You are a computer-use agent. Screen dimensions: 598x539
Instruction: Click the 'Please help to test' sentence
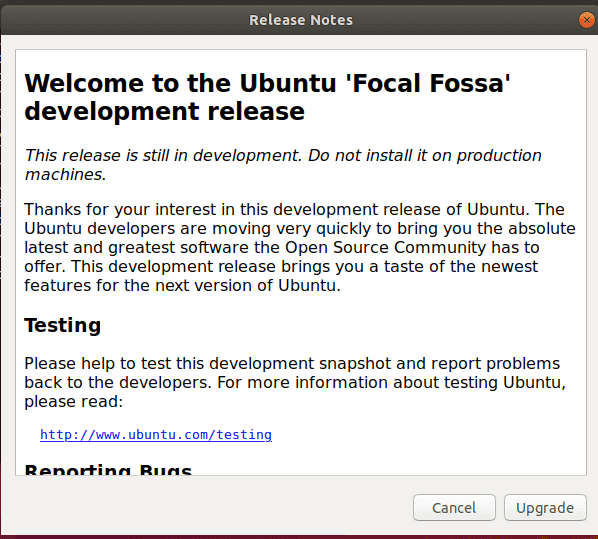(292, 364)
